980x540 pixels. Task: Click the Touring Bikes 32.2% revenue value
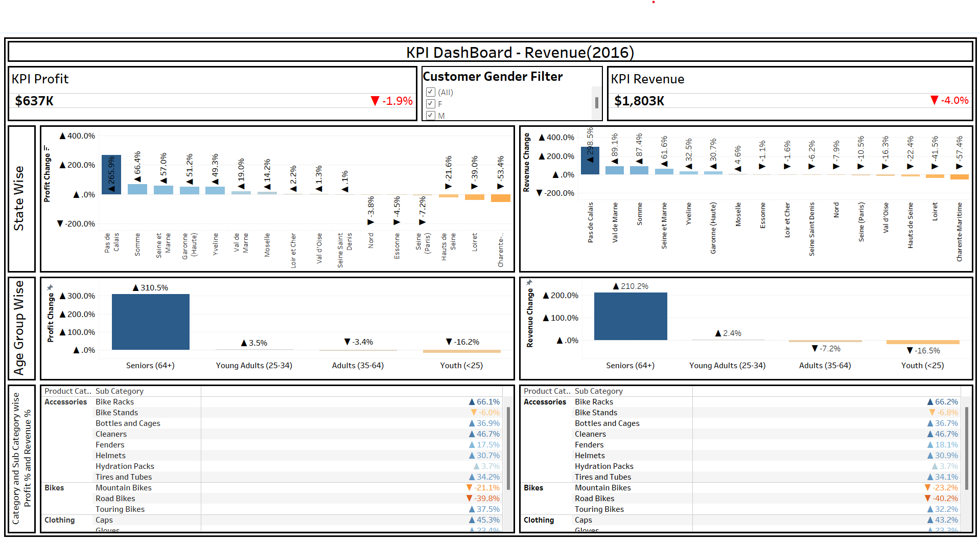943,509
